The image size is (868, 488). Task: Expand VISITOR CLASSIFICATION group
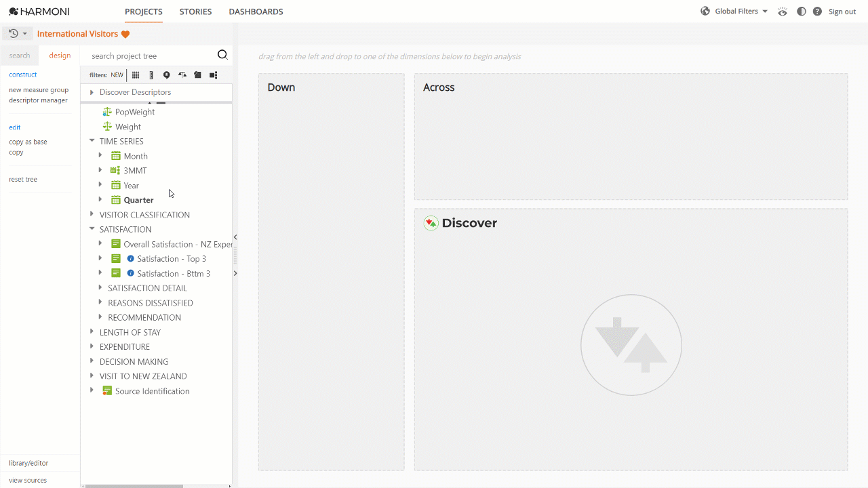click(x=92, y=214)
